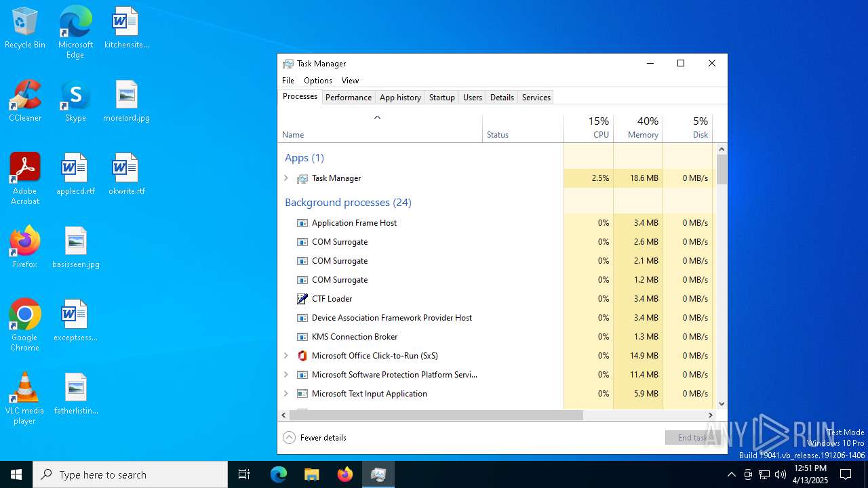Select the okwrite.rtf document icon
This screenshot has height=488, width=868.
126,175
